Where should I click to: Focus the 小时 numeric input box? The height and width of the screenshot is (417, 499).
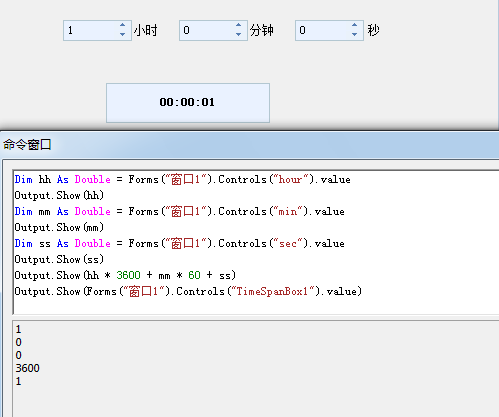(x=91, y=30)
